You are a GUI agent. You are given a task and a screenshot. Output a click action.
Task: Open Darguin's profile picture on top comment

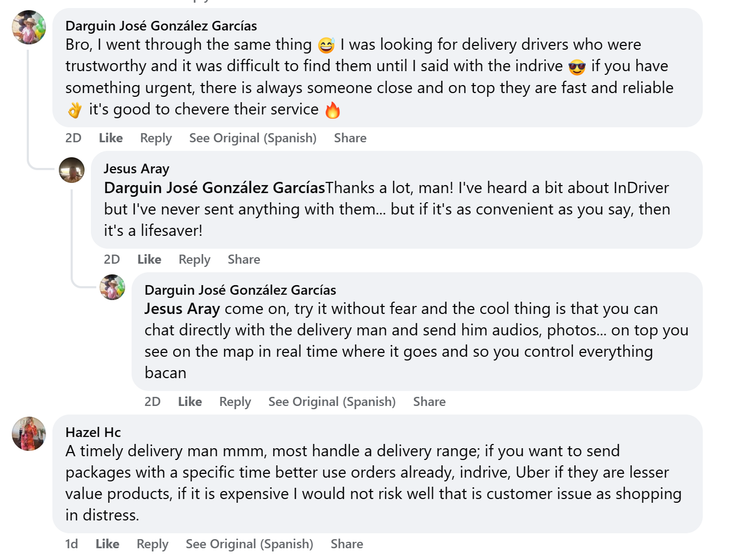[x=29, y=27]
